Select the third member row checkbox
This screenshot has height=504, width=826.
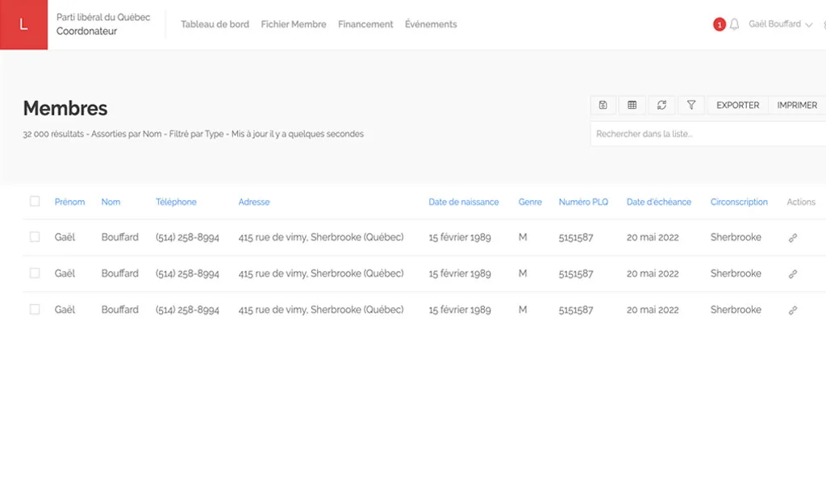click(x=35, y=310)
